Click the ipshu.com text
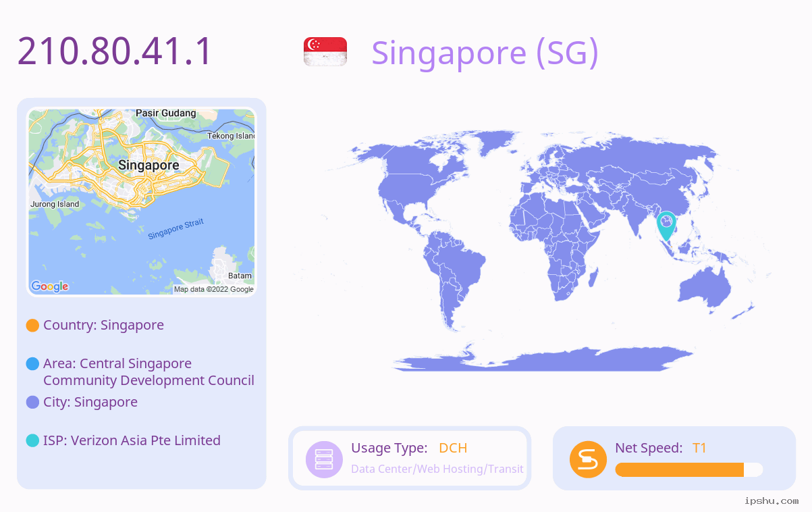 pos(772,501)
